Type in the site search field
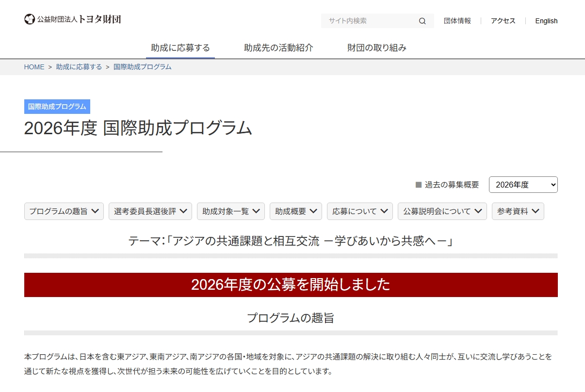Viewport: 585px width, 392px height. (369, 21)
